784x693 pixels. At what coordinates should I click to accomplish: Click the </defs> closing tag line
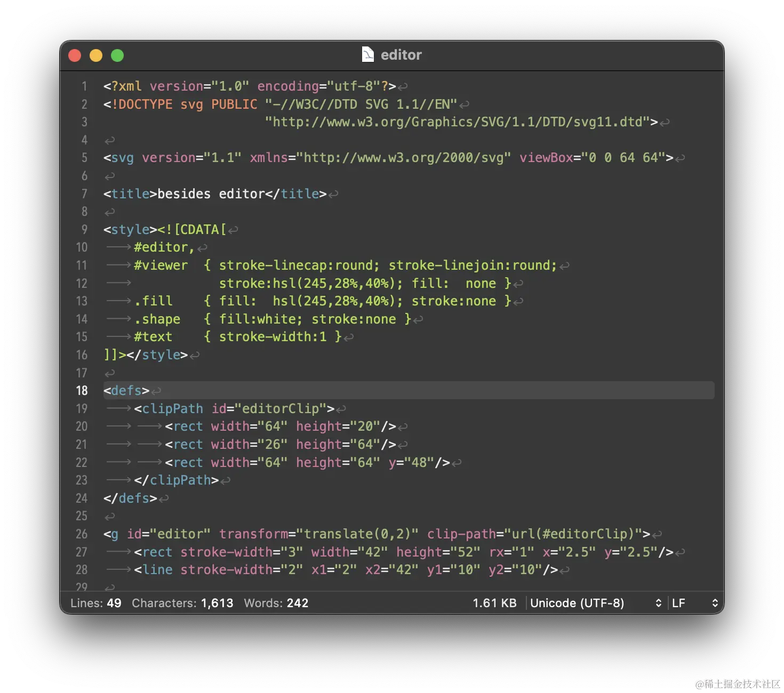pyautogui.click(x=136, y=498)
